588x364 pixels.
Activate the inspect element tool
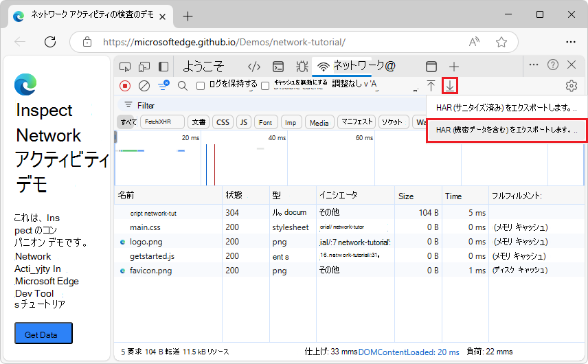tap(125, 67)
